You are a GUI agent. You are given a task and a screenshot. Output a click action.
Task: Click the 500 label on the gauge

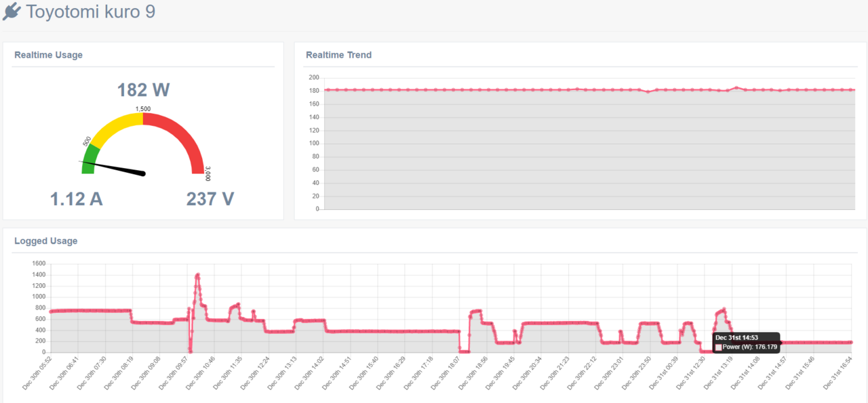pos(87,141)
